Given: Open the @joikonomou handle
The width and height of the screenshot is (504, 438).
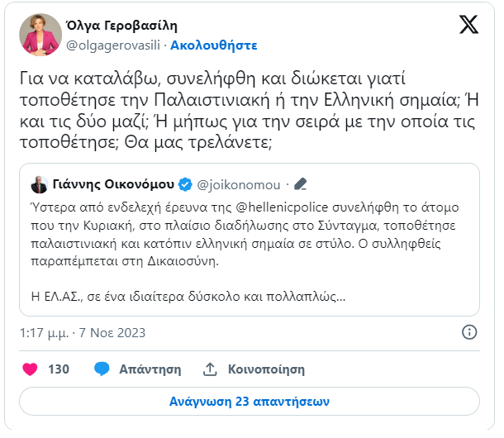Looking at the screenshot, I should 239,185.
